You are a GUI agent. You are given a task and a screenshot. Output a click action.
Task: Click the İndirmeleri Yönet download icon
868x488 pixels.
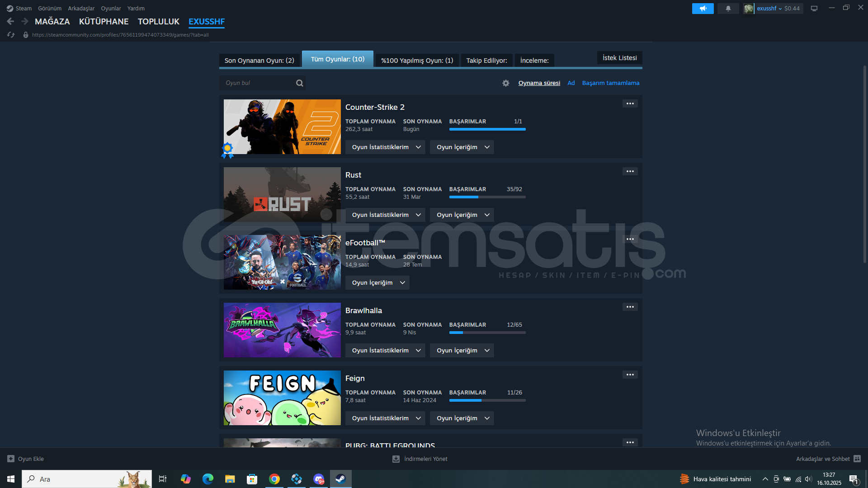pyautogui.click(x=396, y=459)
